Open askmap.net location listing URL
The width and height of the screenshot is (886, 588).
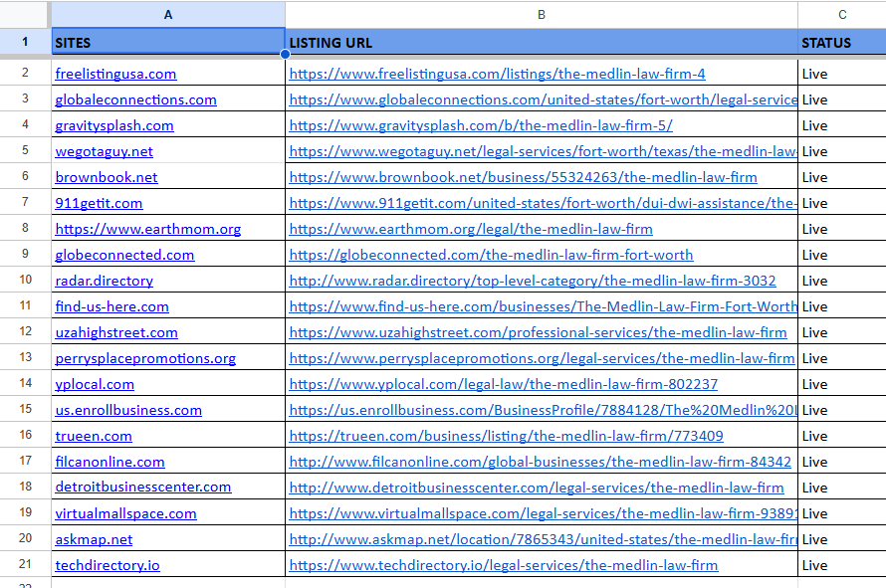pos(543,540)
